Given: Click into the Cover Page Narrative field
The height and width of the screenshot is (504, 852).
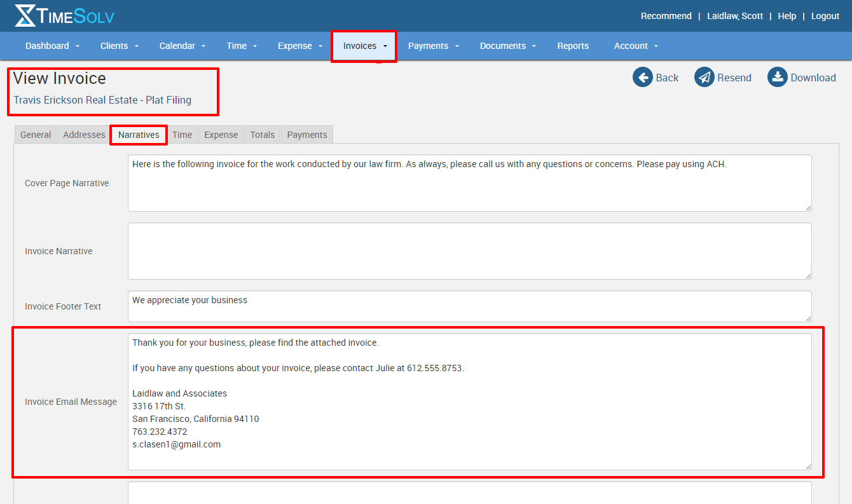Looking at the screenshot, I should 469,183.
